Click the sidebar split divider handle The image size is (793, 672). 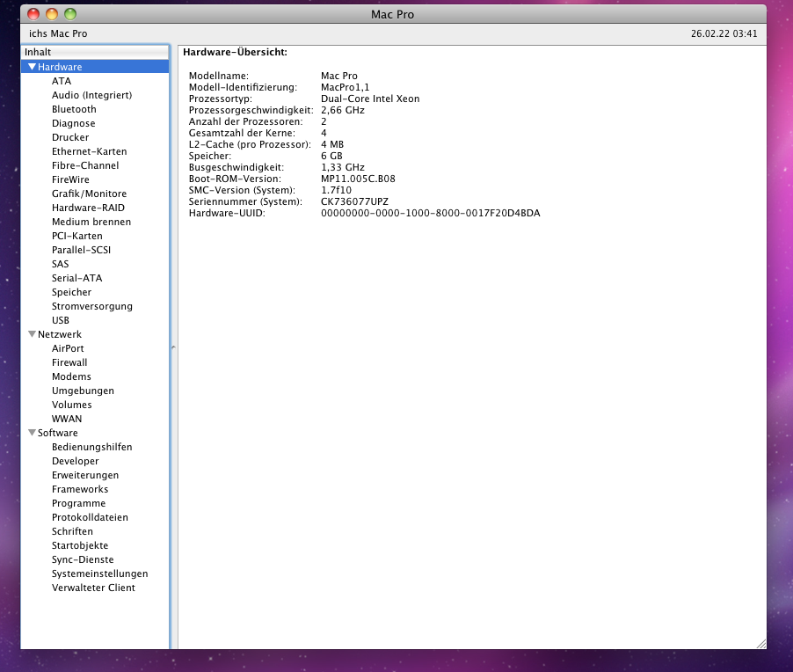click(173, 347)
